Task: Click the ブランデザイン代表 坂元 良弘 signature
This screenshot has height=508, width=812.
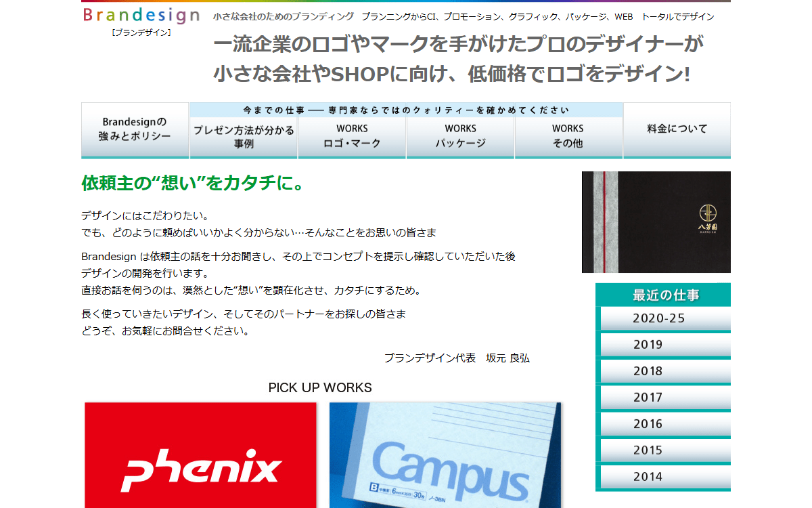Action: tap(457, 358)
